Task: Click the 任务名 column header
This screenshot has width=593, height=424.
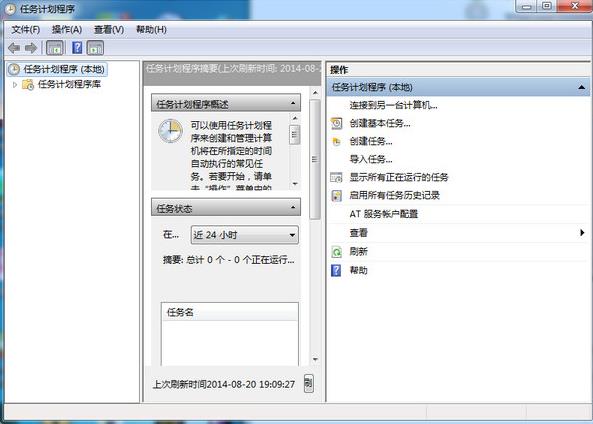Action: point(230,312)
